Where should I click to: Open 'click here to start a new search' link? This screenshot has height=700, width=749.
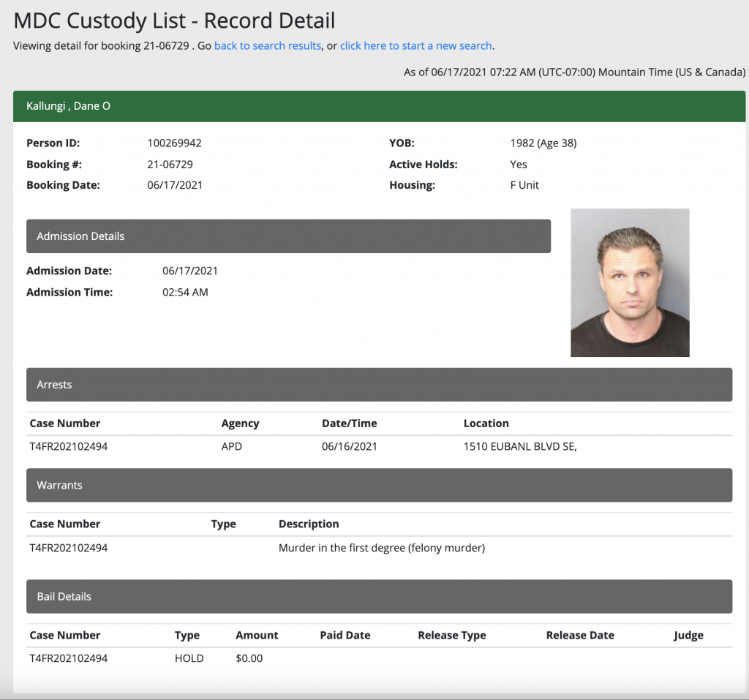(x=415, y=45)
